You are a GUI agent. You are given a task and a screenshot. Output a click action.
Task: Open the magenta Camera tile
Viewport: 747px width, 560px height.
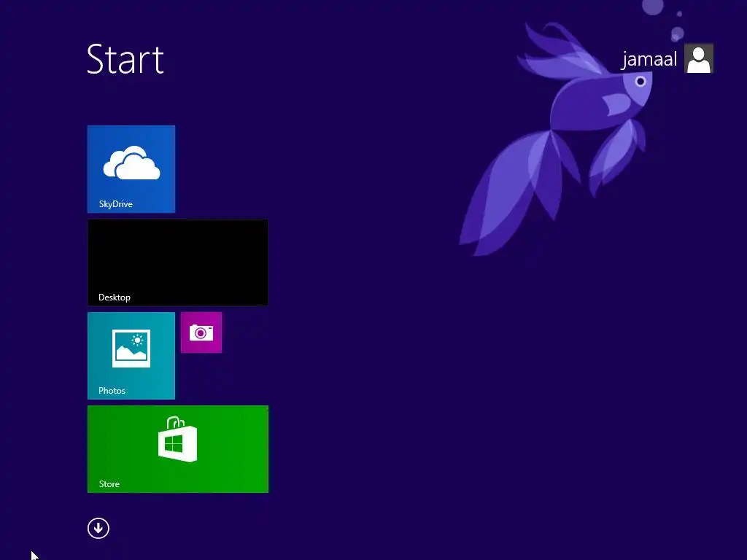201,332
